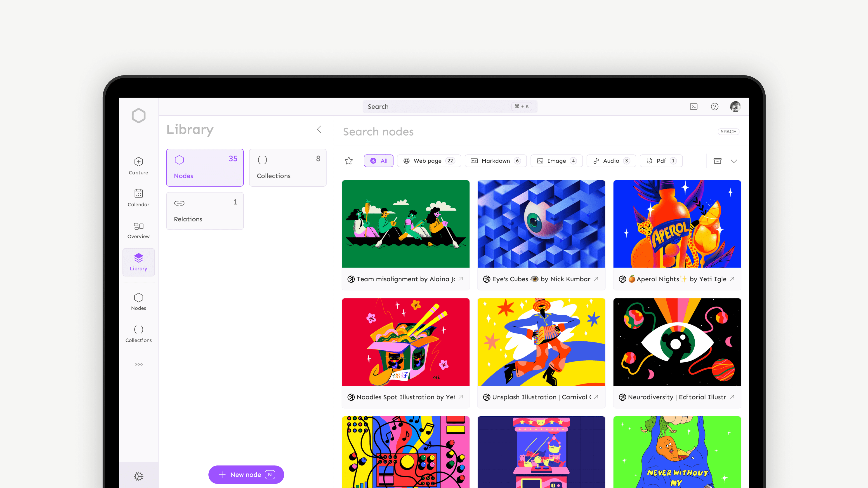Click the terminal console icon

[x=693, y=107]
